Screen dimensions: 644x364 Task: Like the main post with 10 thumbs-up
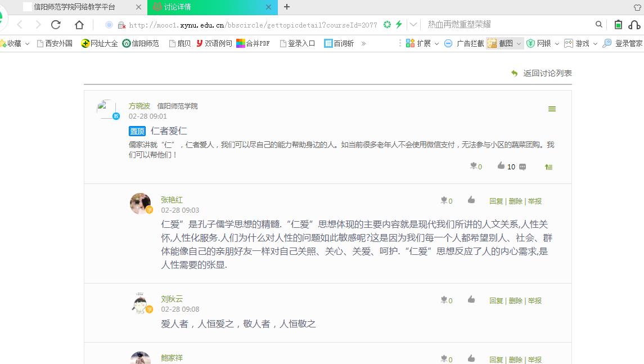pos(501,166)
